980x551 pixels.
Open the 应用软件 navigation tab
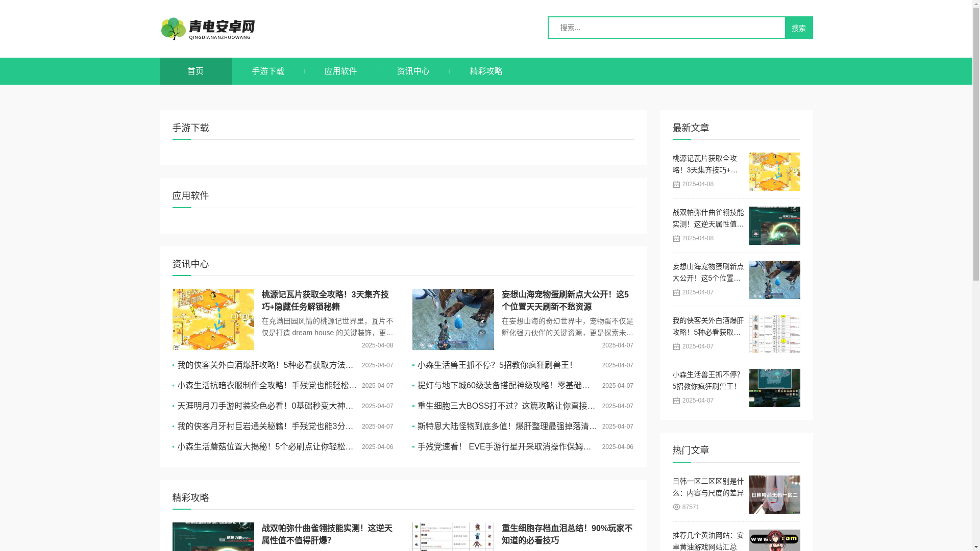[x=340, y=71]
